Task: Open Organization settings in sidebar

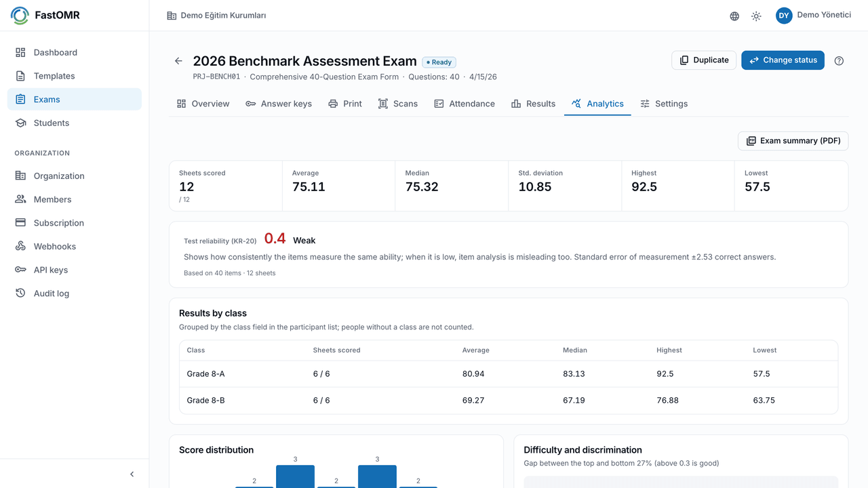Action: click(75, 176)
